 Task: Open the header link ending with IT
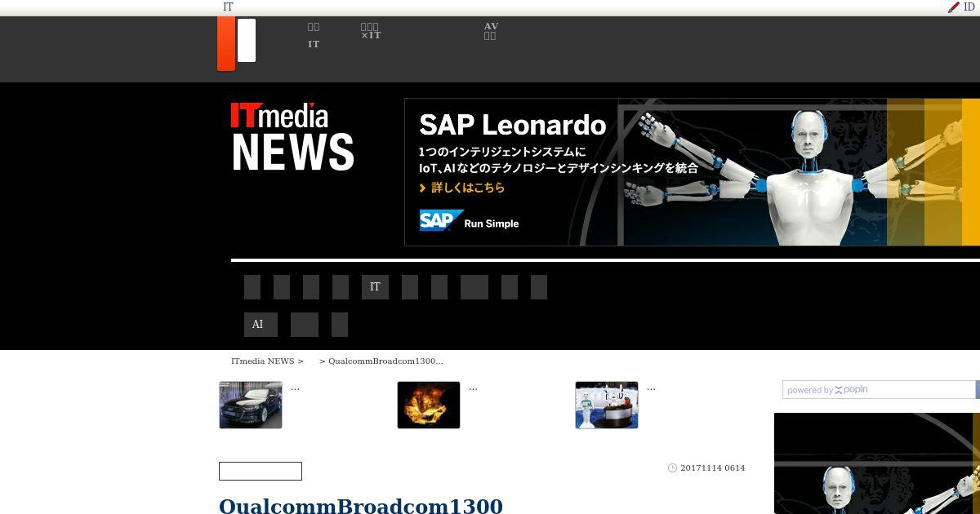point(314,35)
